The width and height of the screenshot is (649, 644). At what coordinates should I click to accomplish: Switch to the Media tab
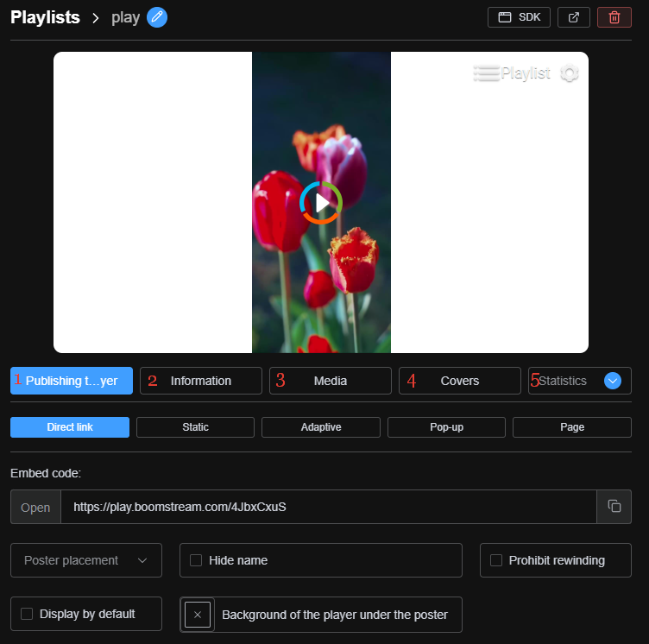click(331, 381)
